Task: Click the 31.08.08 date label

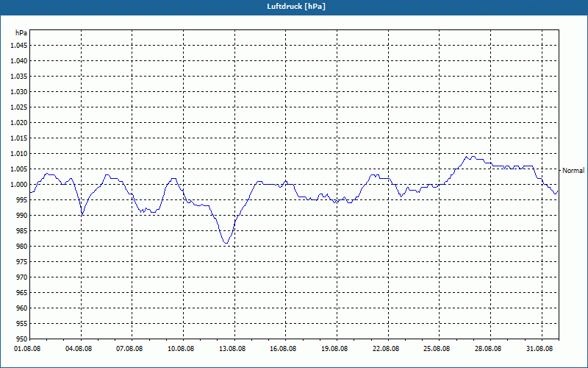Action: click(539, 349)
